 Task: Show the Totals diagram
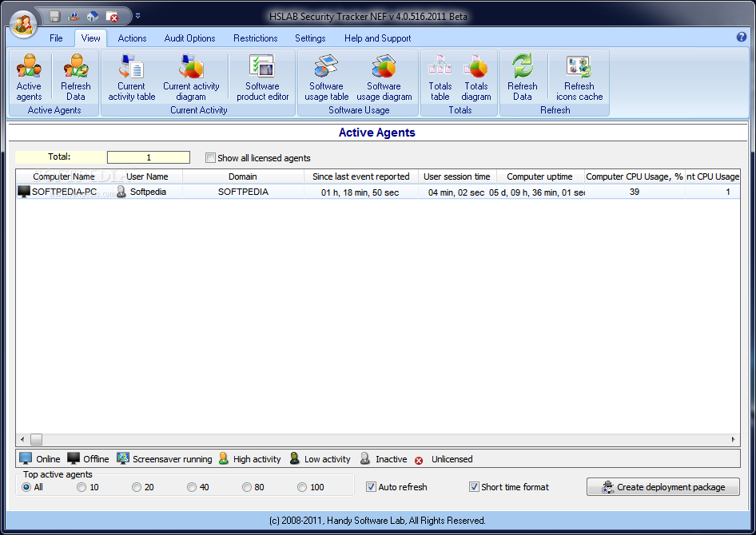click(x=475, y=77)
